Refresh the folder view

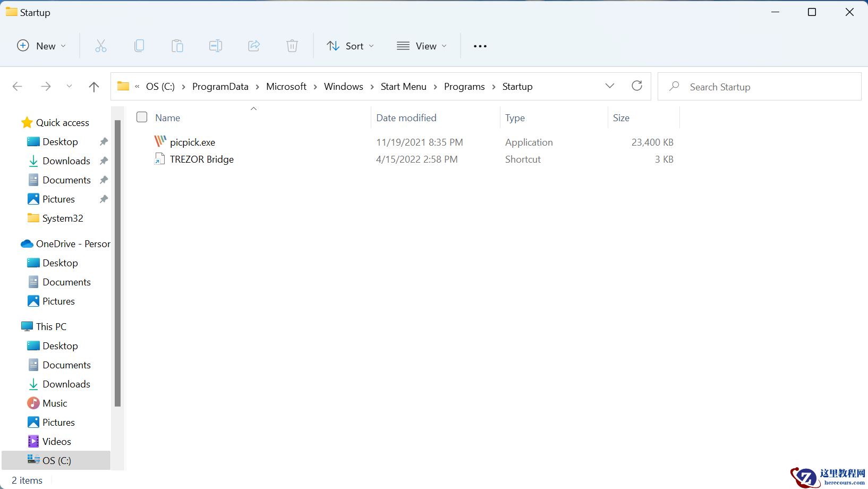click(x=637, y=86)
